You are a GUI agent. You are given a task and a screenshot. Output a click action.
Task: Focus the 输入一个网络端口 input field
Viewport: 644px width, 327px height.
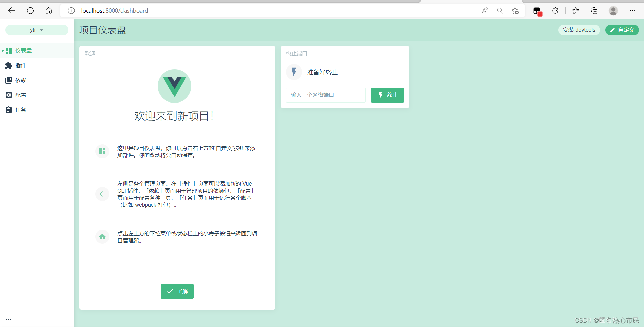coord(326,95)
